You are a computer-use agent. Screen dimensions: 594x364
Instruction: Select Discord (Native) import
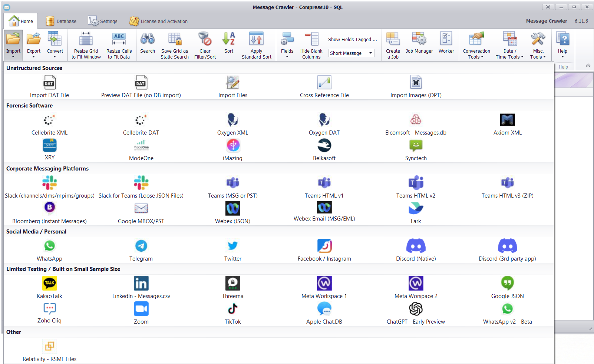[416, 251]
